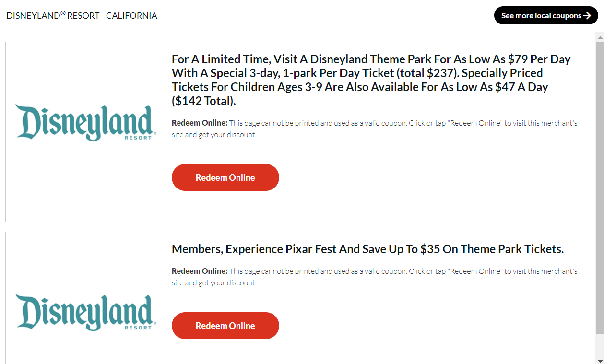The height and width of the screenshot is (364, 604).
Task: Click the bold Redeem Online label in the first coupon
Action: click(200, 123)
